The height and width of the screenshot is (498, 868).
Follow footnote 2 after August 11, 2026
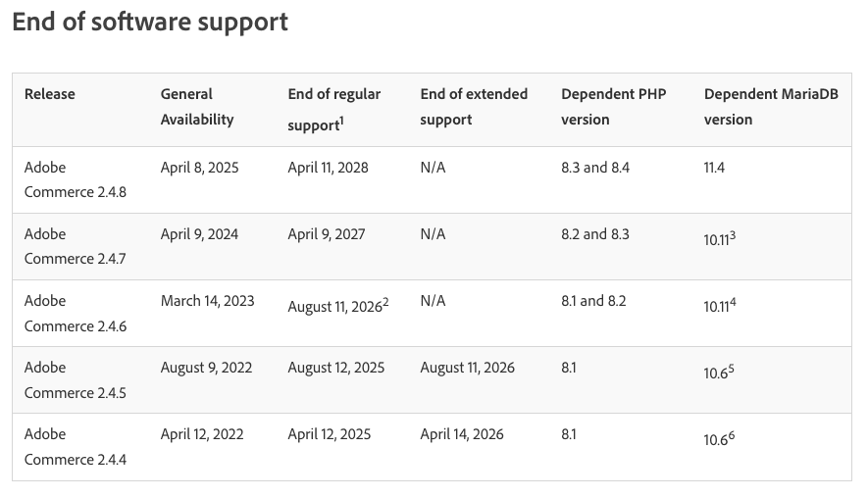385,302
